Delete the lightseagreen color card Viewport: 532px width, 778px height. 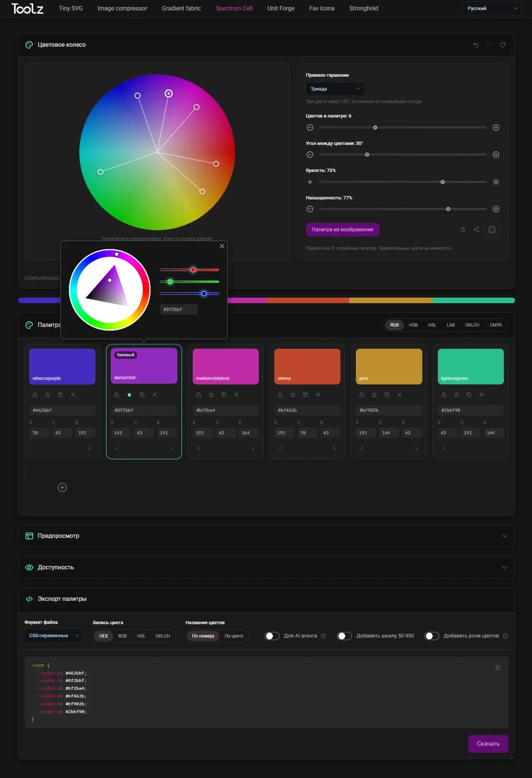481,395
